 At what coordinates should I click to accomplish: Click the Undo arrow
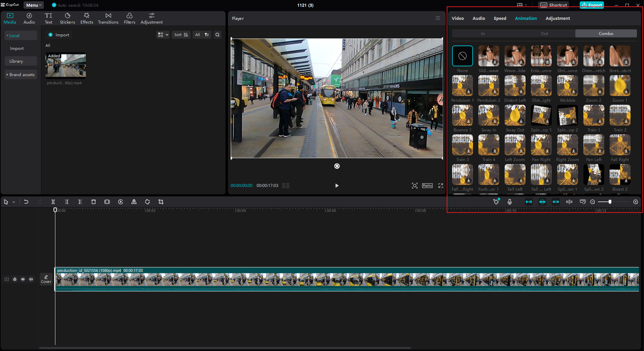coord(26,202)
